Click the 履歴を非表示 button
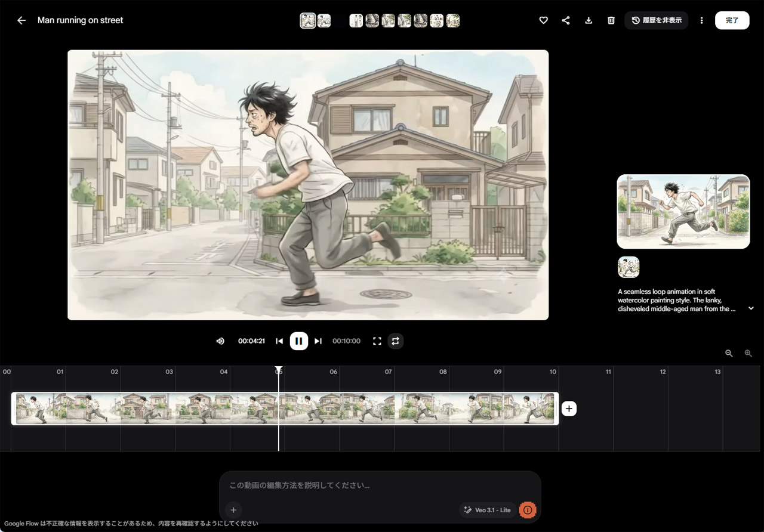The width and height of the screenshot is (764, 532). coord(657,20)
